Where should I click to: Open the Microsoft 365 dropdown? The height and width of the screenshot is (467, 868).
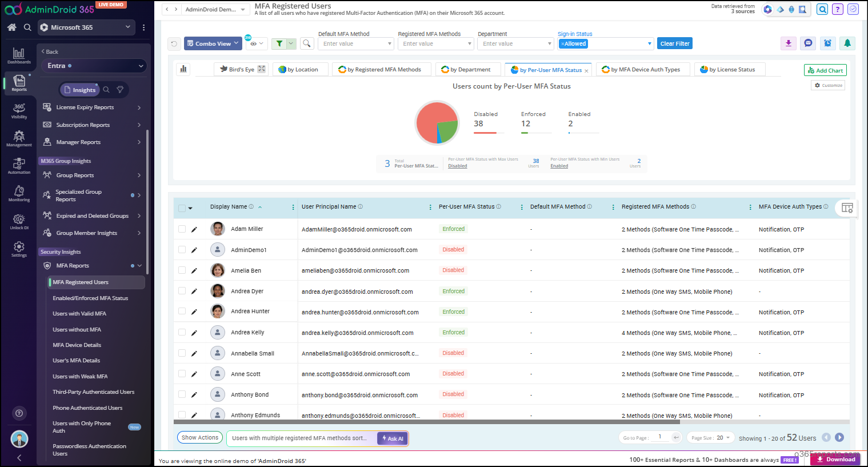(x=87, y=27)
